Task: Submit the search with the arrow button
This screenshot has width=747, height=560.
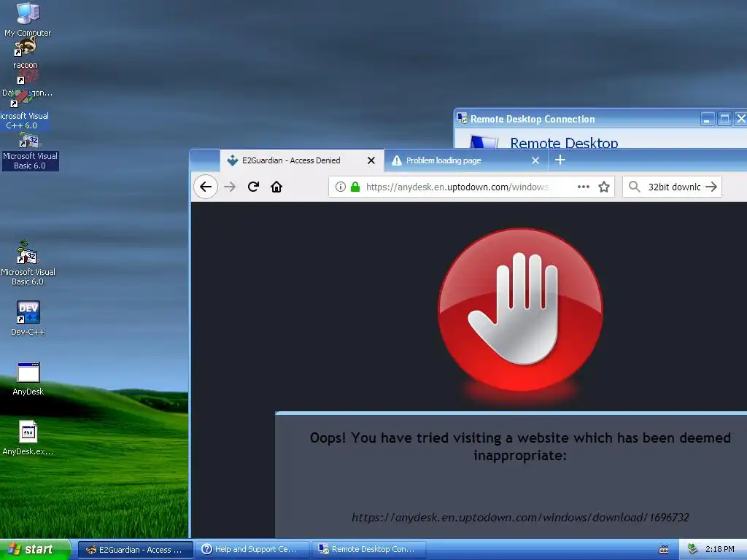Action: tap(711, 187)
